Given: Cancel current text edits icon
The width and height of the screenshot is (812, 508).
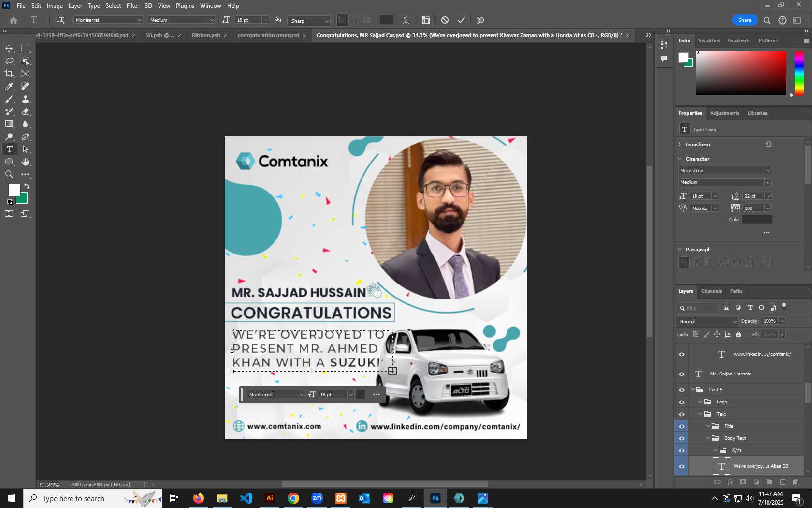Looking at the screenshot, I should [x=445, y=20].
